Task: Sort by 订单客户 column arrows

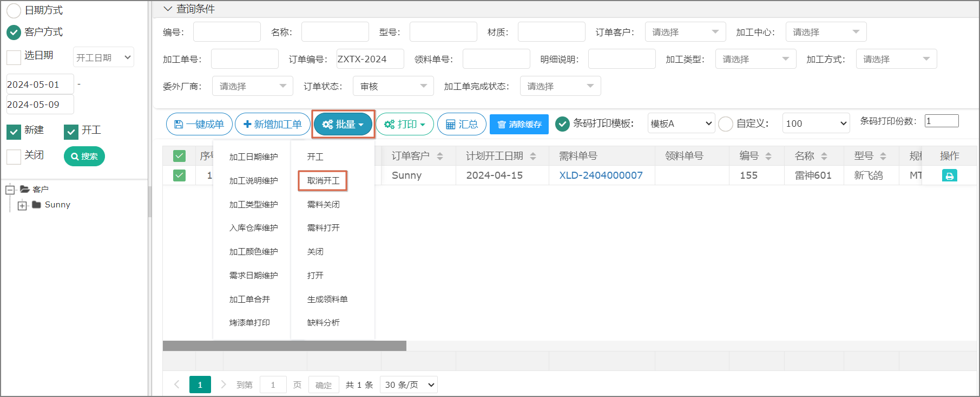Action: click(x=440, y=156)
